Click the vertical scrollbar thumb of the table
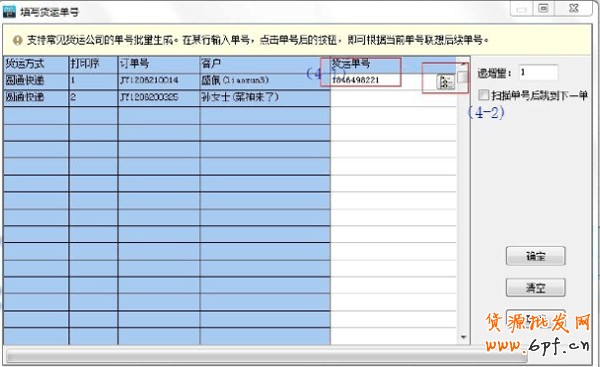Image resolution: width=600 pixels, height=367 pixels. point(463,77)
